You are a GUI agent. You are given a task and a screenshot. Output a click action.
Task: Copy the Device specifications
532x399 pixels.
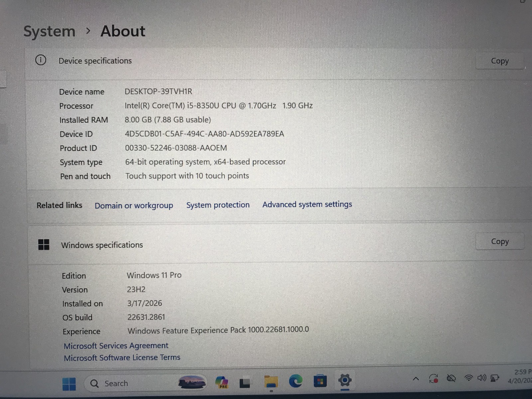(500, 61)
